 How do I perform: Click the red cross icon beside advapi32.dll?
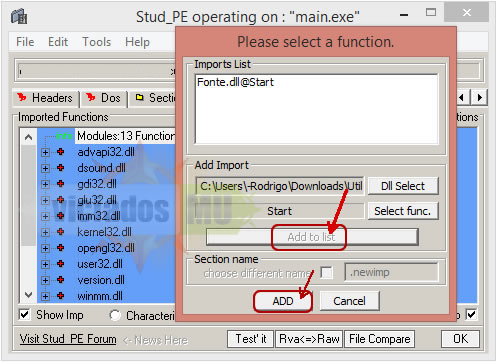pyautogui.click(x=60, y=152)
